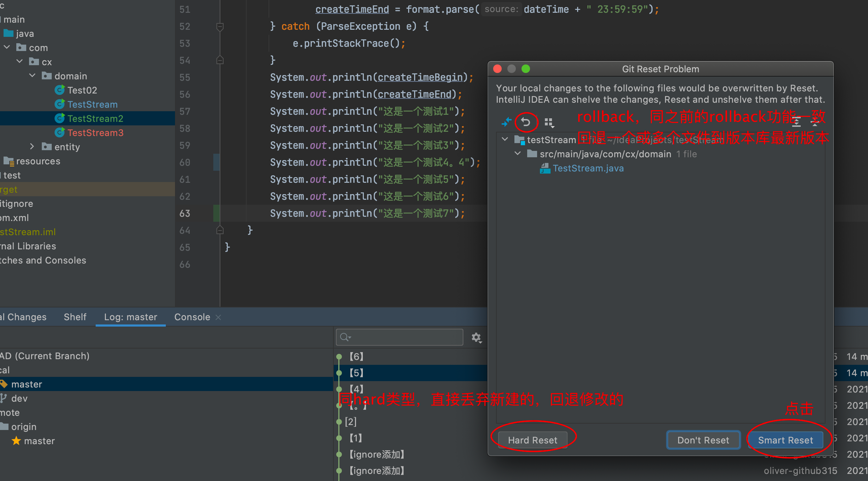Screen dimensions: 868x481
Task: Select commit 【6】 in the log
Action: coord(356,356)
